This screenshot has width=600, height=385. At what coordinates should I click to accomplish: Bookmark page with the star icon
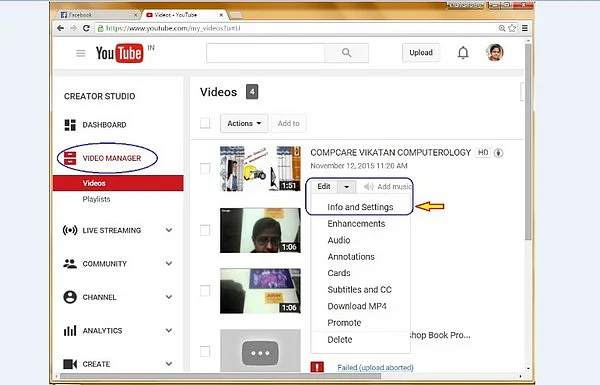(512, 28)
